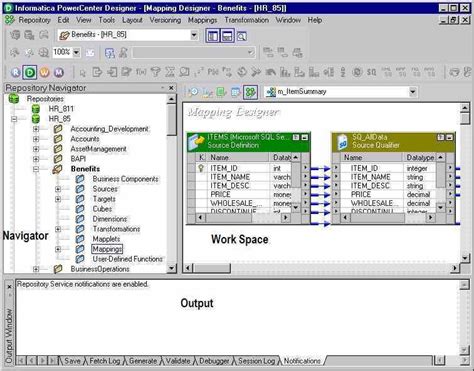The width and height of the screenshot is (474, 371).
Task: Click the workspace horizontal scrollbar thumb
Action: pos(212,268)
